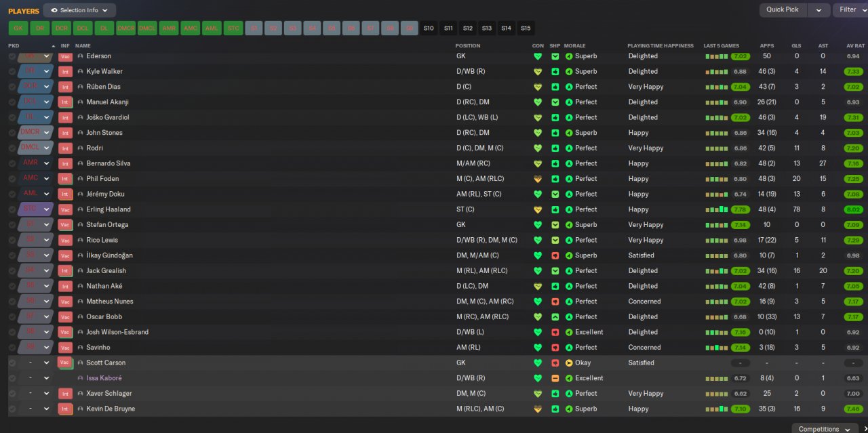Sort the squad by the PKD column
The height and width of the screenshot is (433, 868).
[x=14, y=45]
